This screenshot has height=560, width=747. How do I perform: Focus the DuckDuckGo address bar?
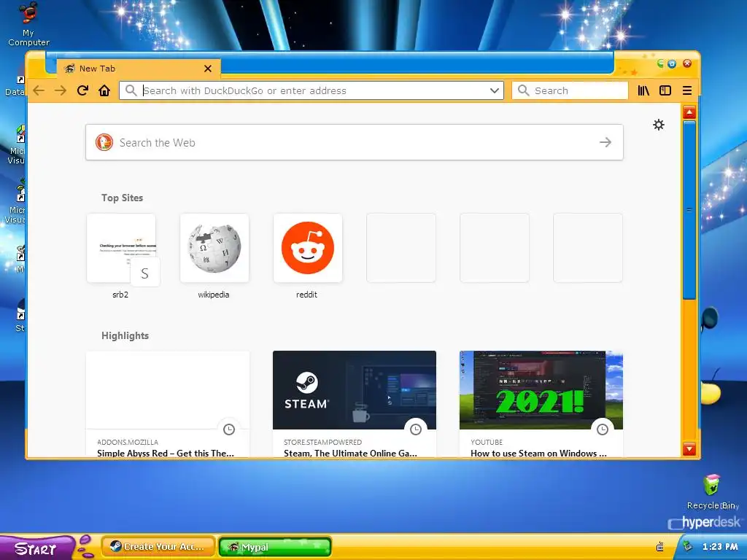[311, 90]
